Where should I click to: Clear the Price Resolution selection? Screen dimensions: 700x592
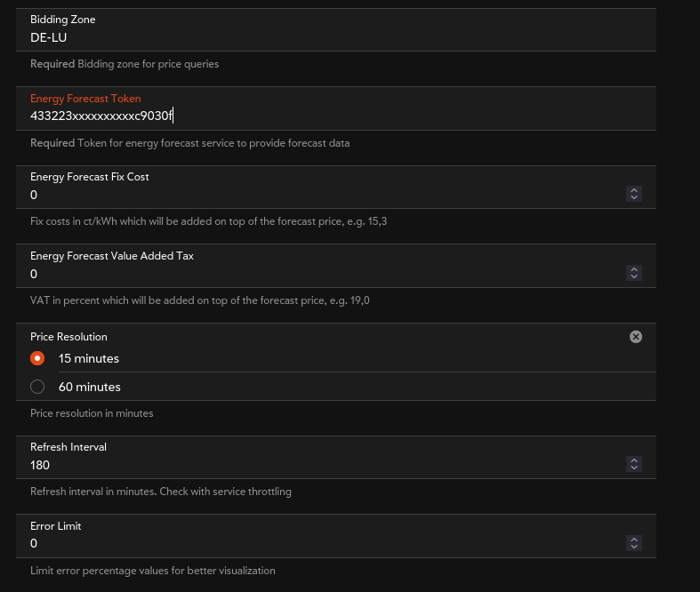click(635, 337)
